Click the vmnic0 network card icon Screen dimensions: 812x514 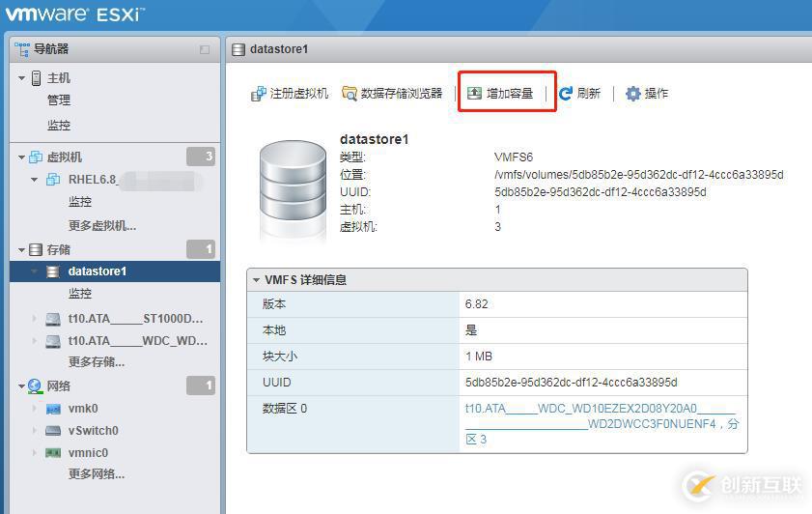tap(53, 453)
